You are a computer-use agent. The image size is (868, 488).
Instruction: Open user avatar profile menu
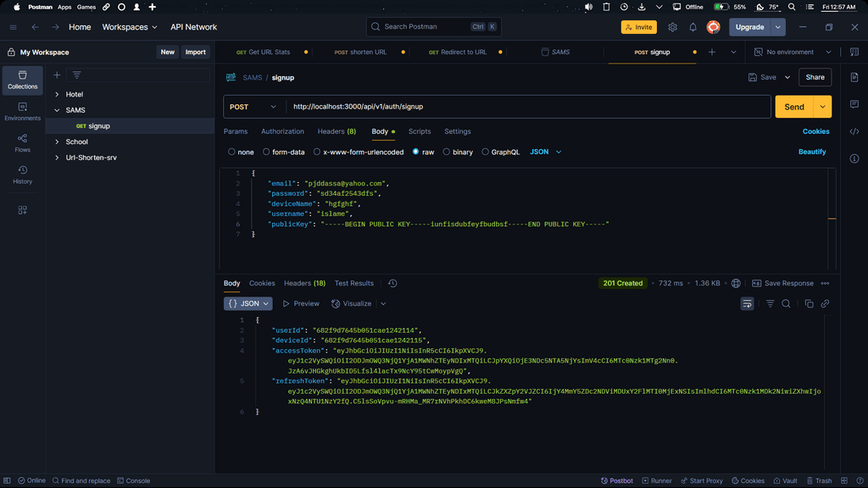click(713, 26)
